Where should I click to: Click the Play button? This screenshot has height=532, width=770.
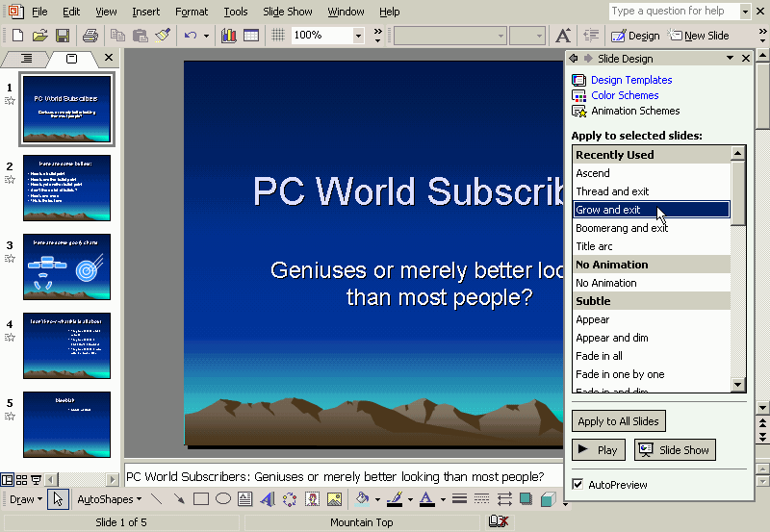click(x=598, y=449)
